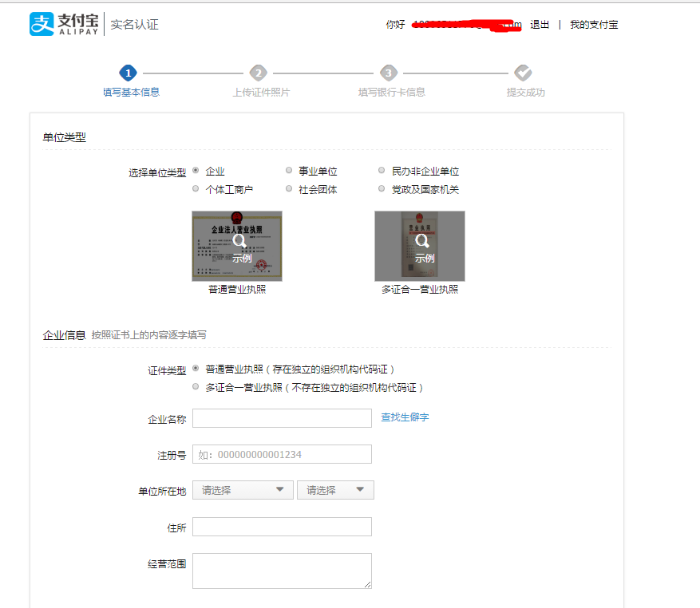
Task: Click 填写银行卡信息 step label
Action: point(392,92)
